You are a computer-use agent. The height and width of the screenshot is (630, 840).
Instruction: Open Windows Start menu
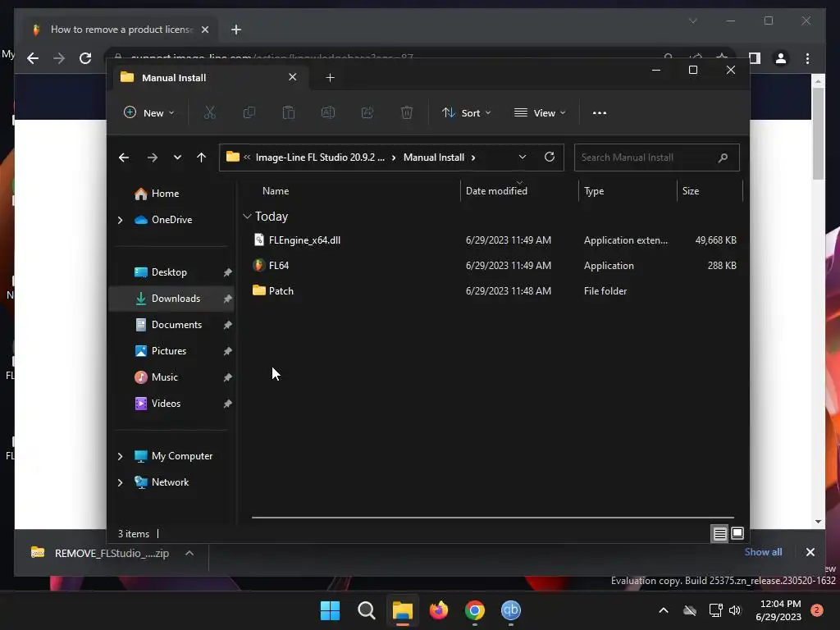click(x=330, y=610)
